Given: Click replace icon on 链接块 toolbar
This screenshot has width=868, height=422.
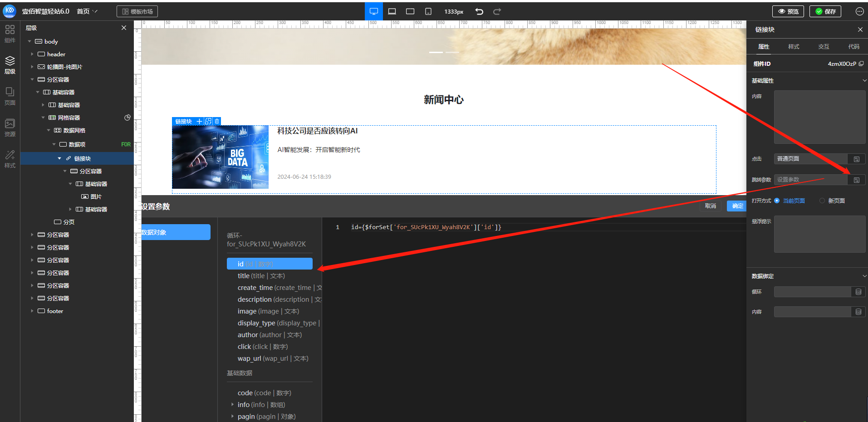Looking at the screenshot, I should (208, 121).
